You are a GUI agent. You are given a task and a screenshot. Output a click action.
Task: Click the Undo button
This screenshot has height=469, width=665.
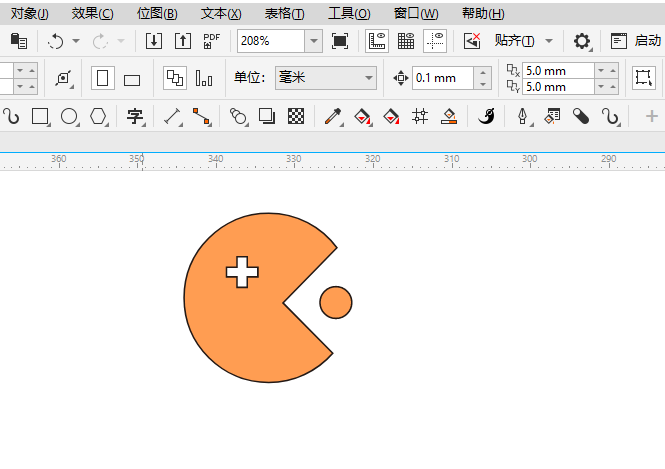point(56,41)
